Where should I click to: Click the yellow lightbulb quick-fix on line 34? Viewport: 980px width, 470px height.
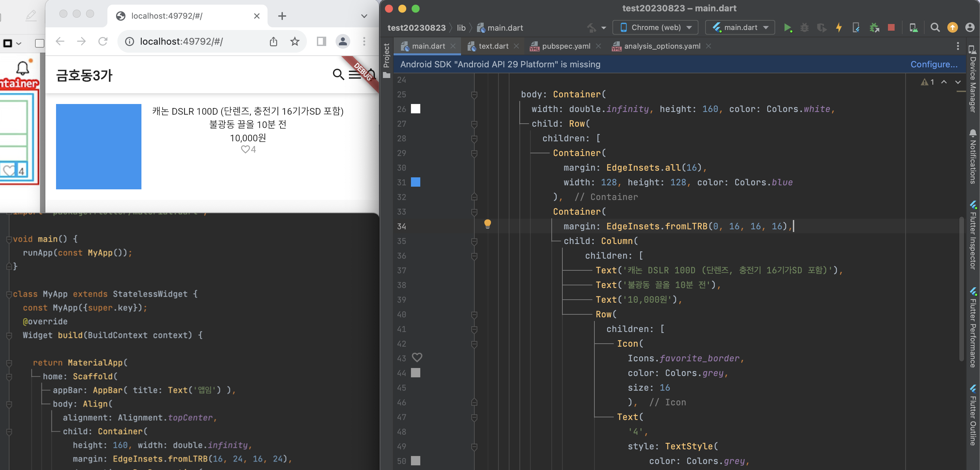tap(487, 224)
